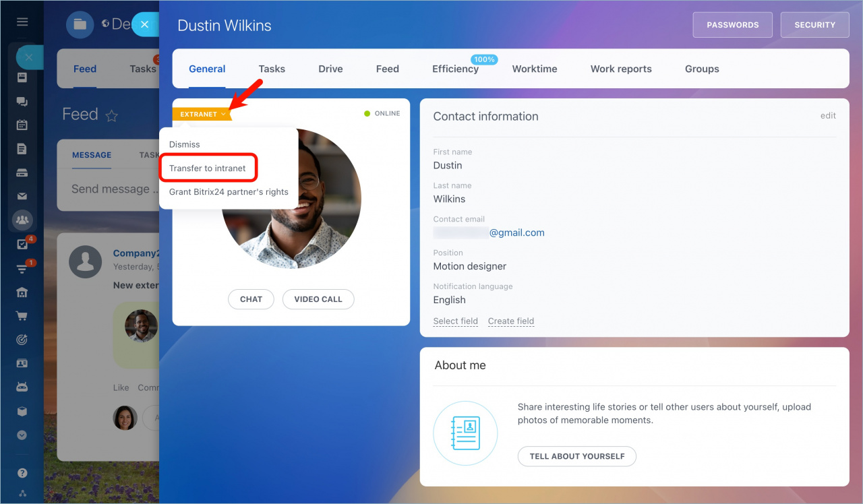Viewport: 863px width, 504px height.
Task: Open the calendar icon in sidebar
Action: [x=22, y=125]
